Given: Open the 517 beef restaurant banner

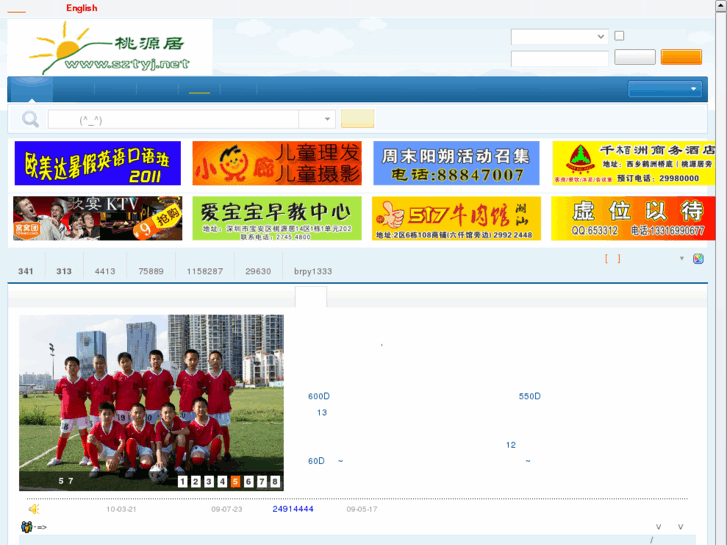Looking at the screenshot, I should pos(456,218).
